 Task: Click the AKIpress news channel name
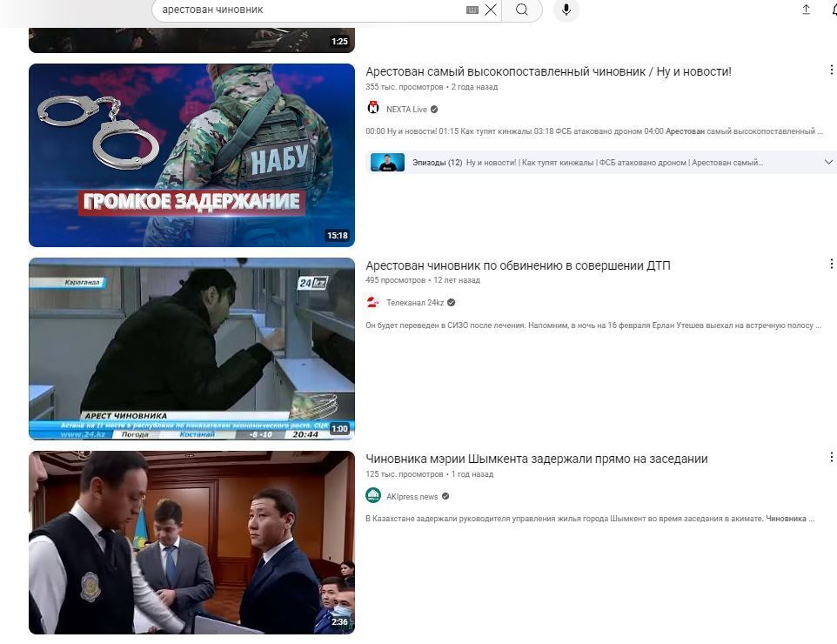point(412,497)
